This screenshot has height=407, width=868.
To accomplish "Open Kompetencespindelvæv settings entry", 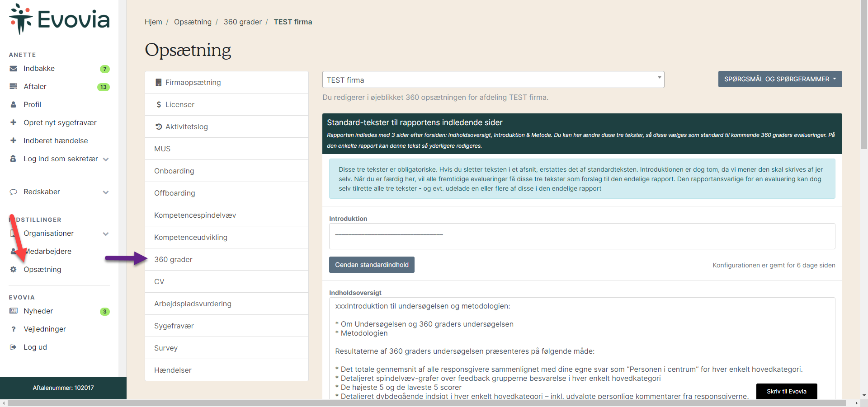I will point(195,215).
